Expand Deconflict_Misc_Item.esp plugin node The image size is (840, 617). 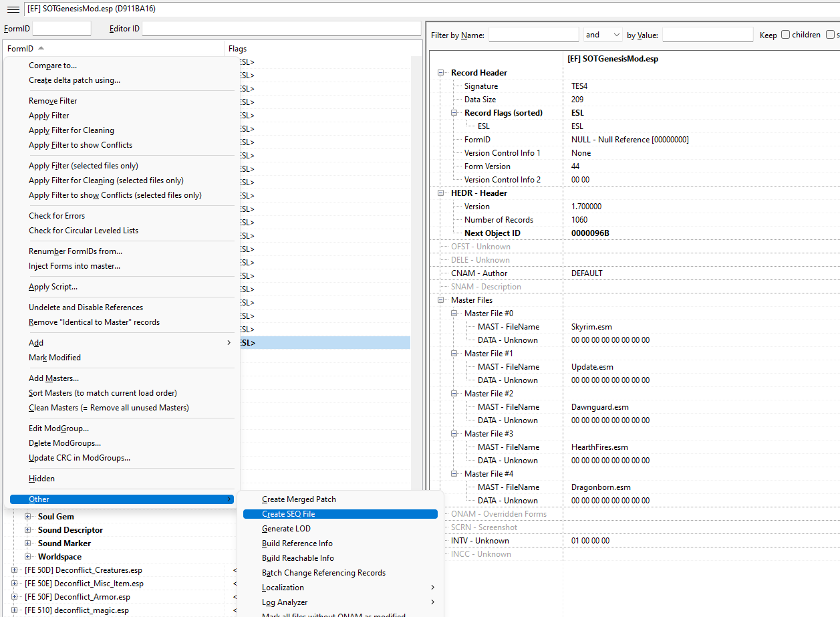[x=15, y=584]
